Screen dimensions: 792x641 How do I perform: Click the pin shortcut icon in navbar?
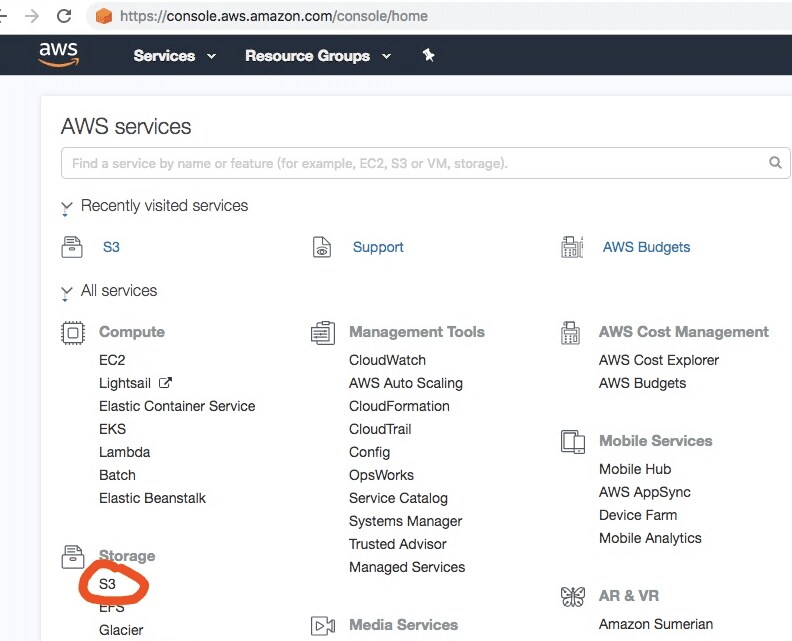pos(428,55)
